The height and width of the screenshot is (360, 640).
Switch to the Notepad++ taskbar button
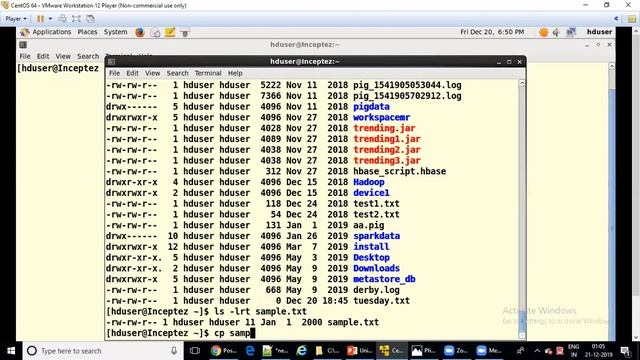[x=275, y=351]
